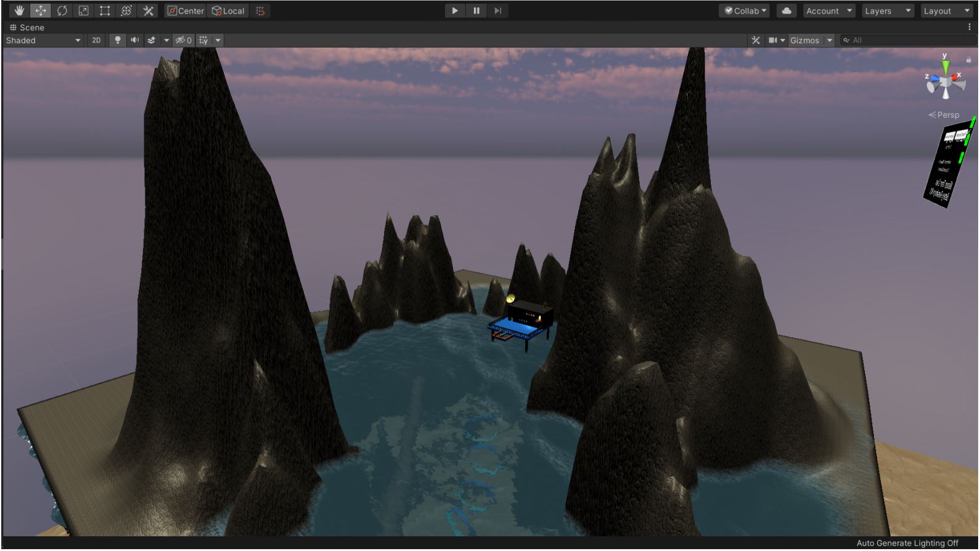
Task: Switch to the Scene tab
Action: pyautogui.click(x=27, y=27)
